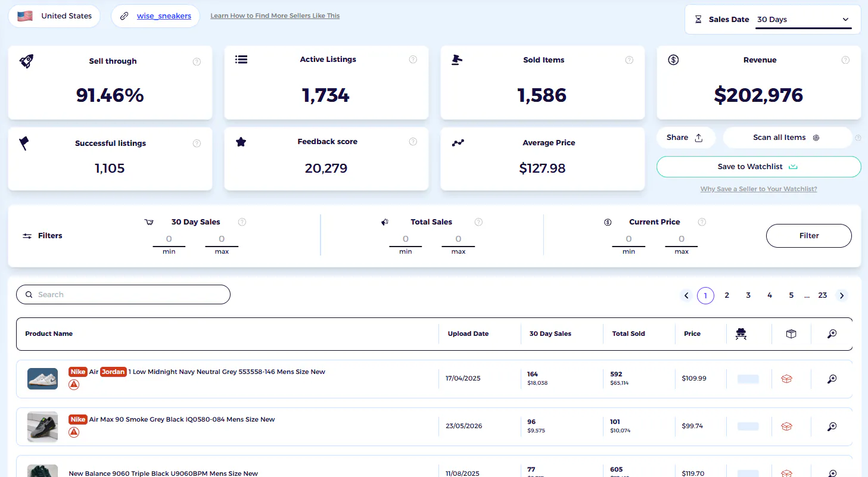Image resolution: width=868 pixels, height=477 pixels.
Task: Click the 23/05/2026 upload date cell
Action: 464,426
